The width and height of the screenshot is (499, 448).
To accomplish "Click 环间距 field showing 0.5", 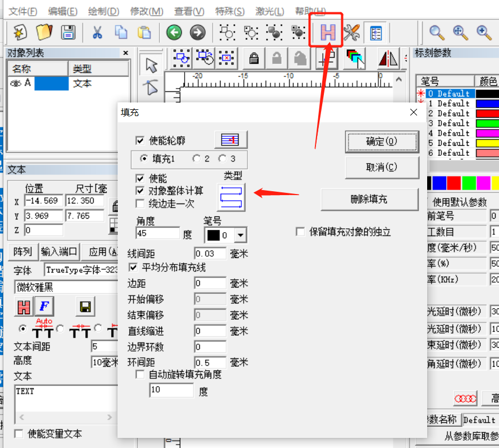I will [x=210, y=362].
